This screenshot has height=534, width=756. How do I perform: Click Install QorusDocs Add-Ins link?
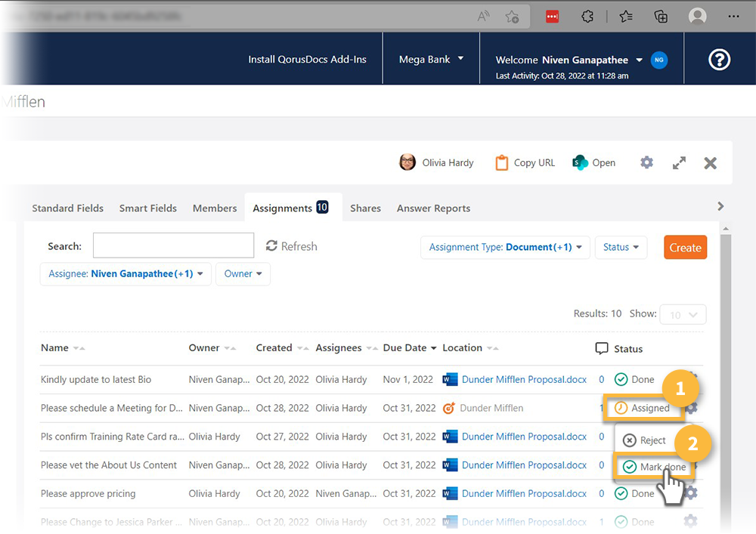(x=307, y=59)
